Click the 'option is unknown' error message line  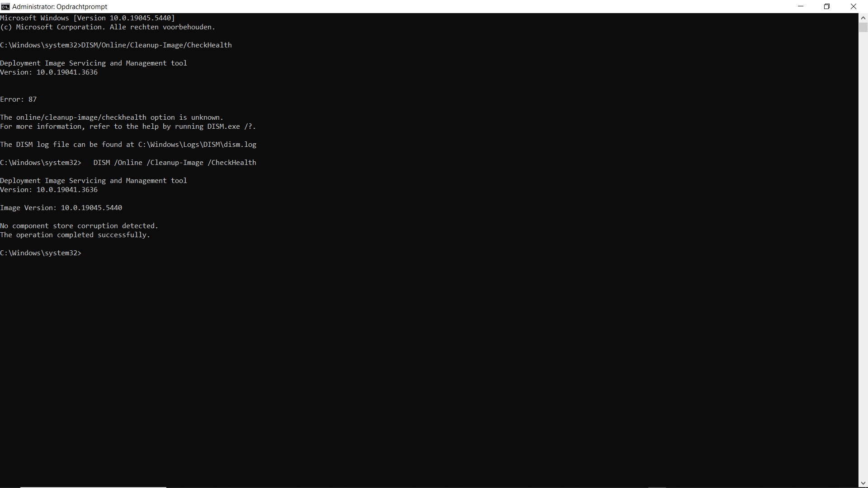click(112, 117)
